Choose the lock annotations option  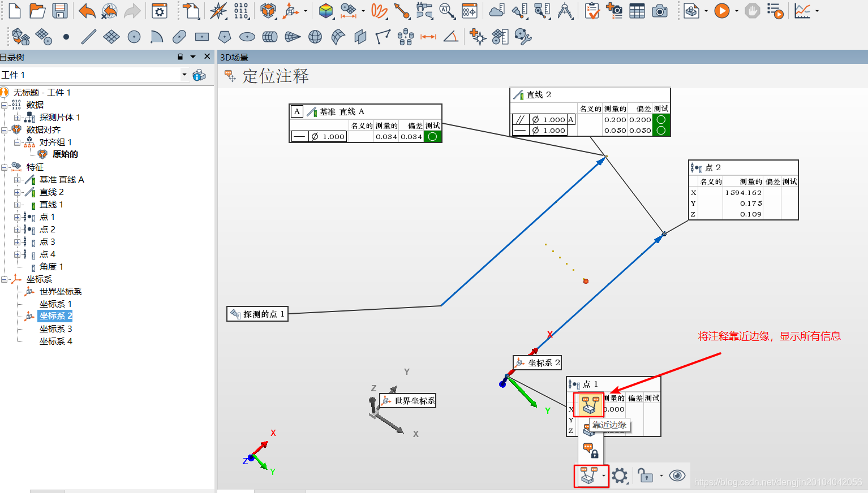point(590,450)
